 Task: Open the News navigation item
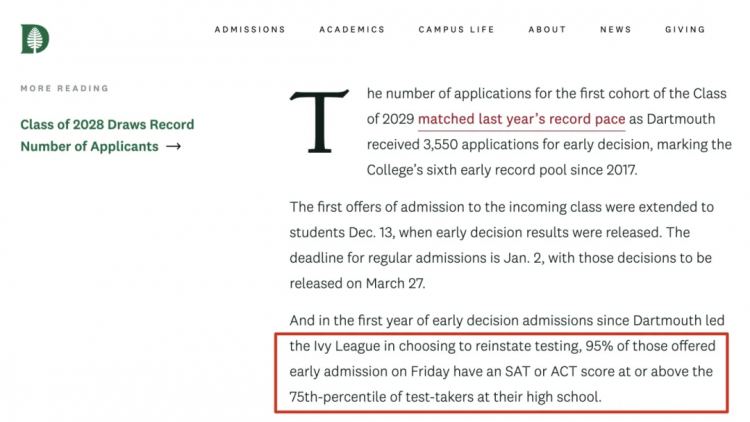pyautogui.click(x=616, y=30)
